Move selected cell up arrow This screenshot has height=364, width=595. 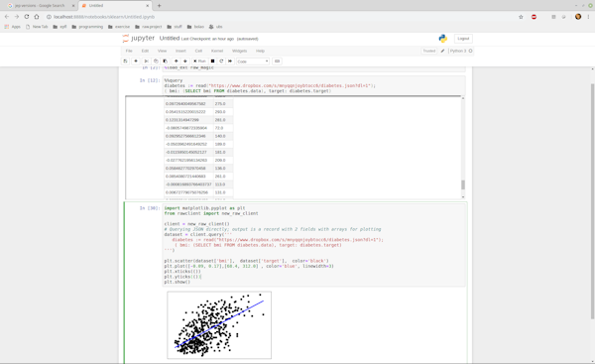click(x=177, y=61)
